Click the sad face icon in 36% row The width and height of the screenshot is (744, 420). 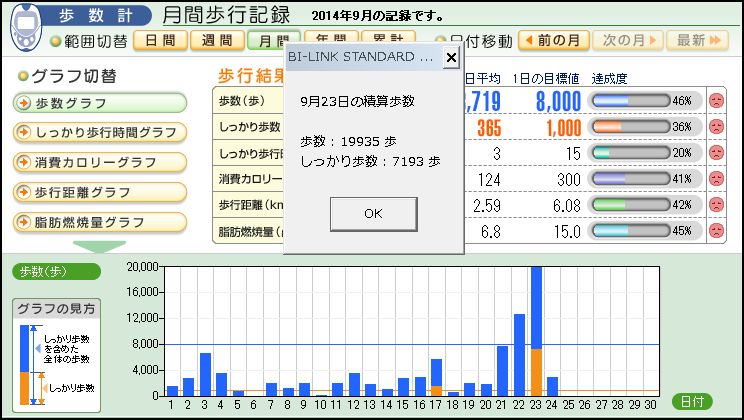[716, 127]
